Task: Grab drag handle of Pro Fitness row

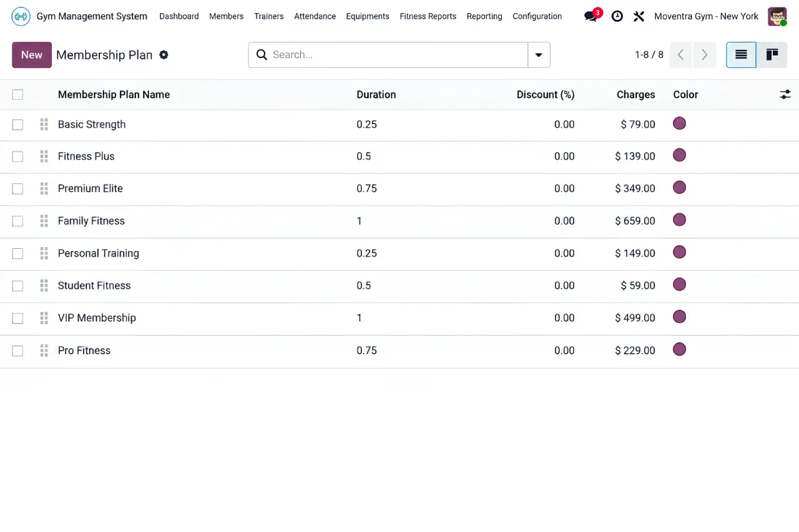Action: pyautogui.click(x=44, y=351)
